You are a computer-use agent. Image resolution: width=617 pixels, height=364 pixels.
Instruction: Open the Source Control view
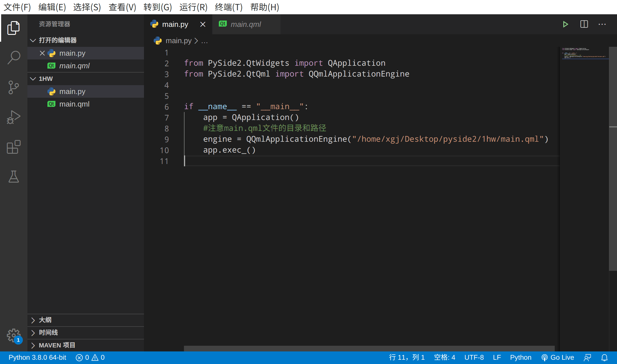(x=13, y=87)
